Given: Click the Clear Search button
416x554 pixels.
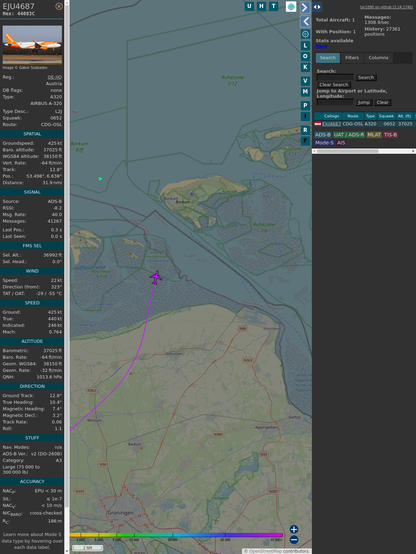Looking at the screenshot, I should 334,84.
